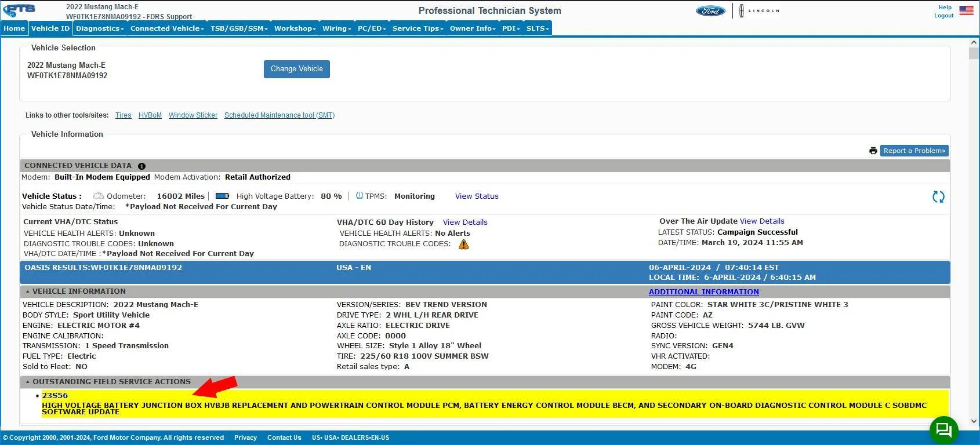Viewport: 980px width, 445px height.
Task: Open the Wiring dropdown menu
Action: [337, 28]
